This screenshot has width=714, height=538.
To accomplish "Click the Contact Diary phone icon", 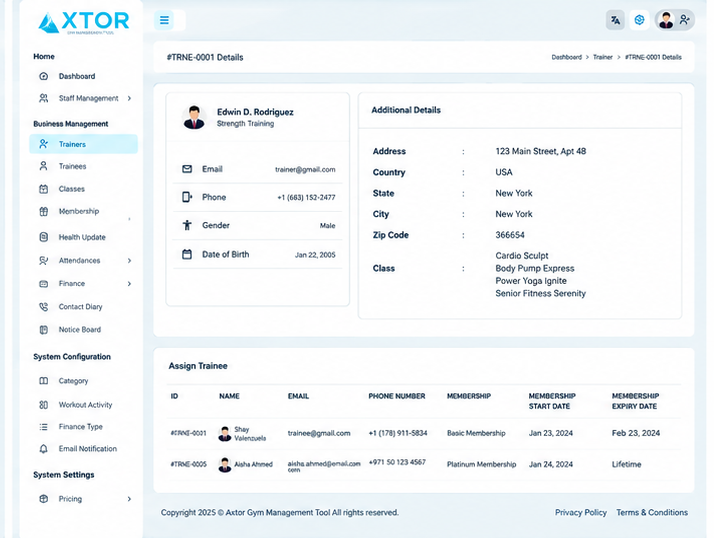I will (44, 307).
